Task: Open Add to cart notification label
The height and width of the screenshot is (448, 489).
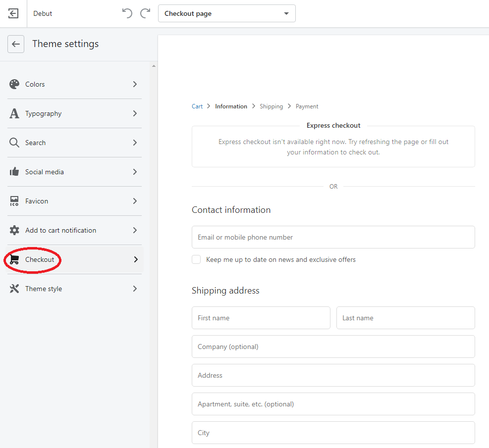Action: 60,230
